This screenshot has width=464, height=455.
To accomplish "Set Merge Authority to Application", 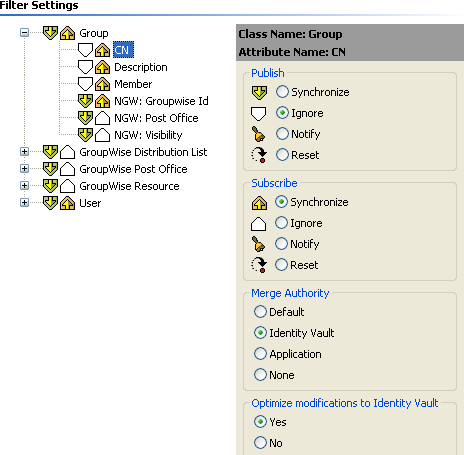I will (260, 354).
